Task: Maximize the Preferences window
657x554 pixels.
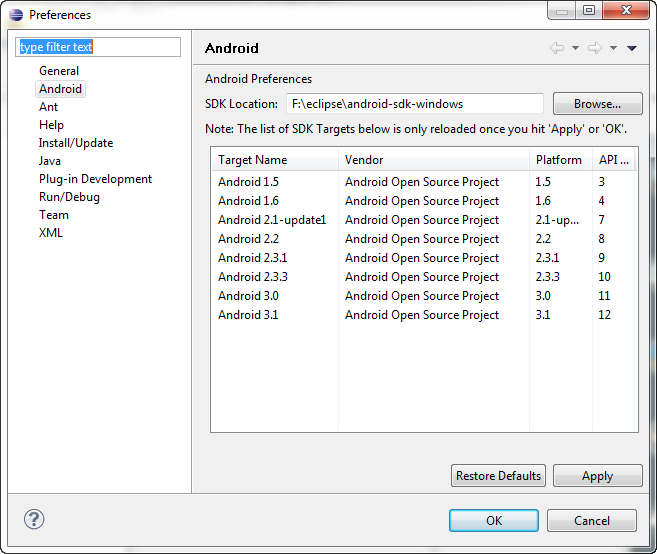Action: [589, 10]
